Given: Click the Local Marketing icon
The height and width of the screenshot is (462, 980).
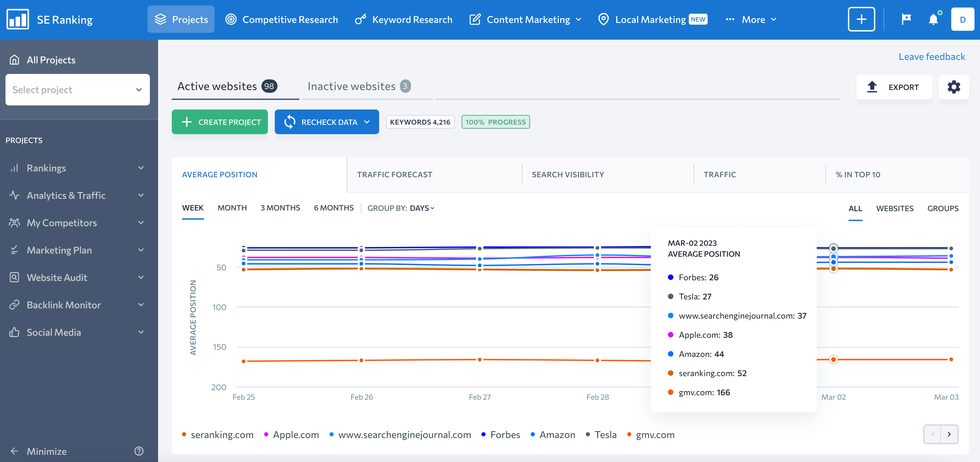Looking at the screenshot, I should pyautogui.click(x=603, y=19).
